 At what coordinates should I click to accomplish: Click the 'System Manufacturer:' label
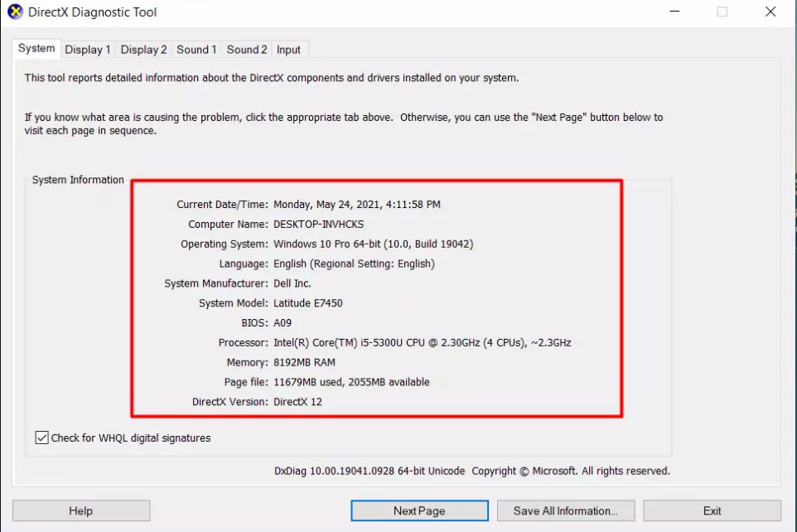216,283
